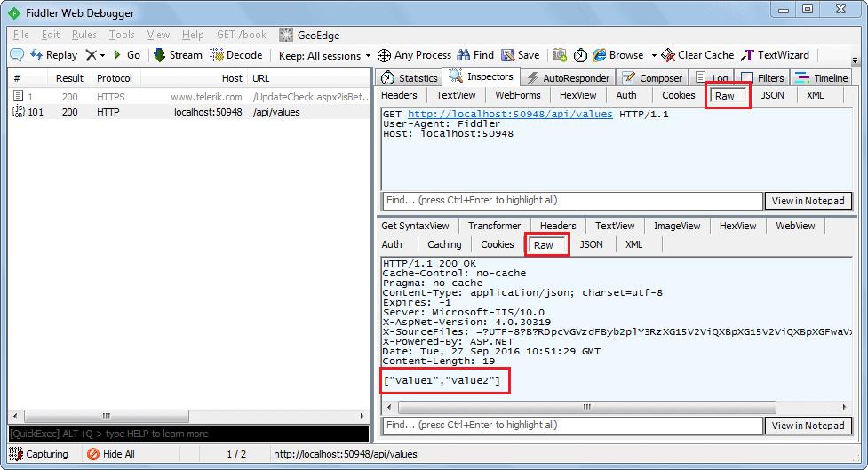Switch to the AutoResponder tab
868x470 pixels.
567,78
